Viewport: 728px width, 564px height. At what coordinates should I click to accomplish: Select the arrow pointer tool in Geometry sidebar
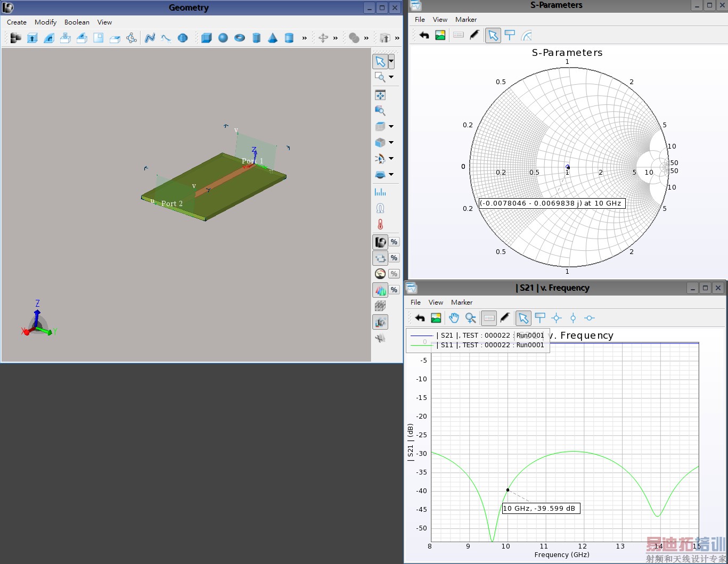click(x=380, y=61)
